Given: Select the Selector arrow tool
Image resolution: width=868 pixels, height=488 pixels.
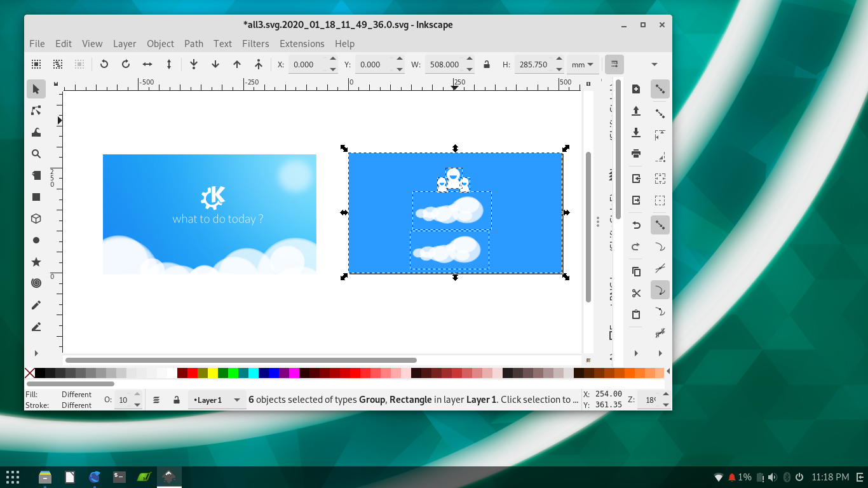Looking at the screenshot, I should [36, 89].
